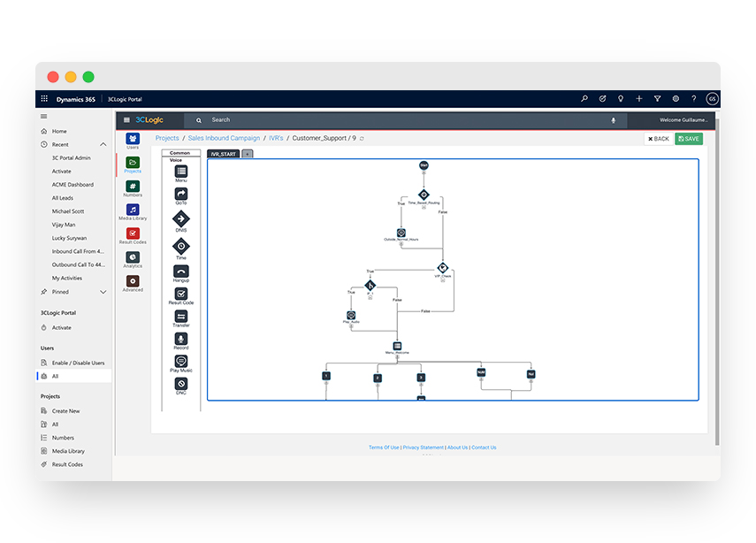Click the right vertical scrollbar
This screenshot has height=543, width=756.
[717, 282]
